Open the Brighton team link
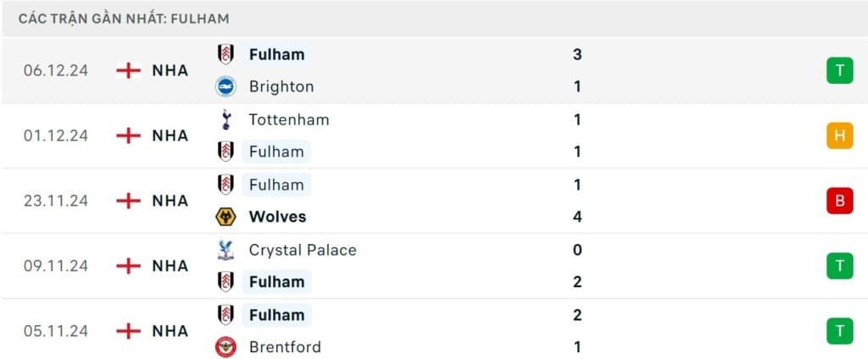The image size is (868, 359). coord(281,86)
